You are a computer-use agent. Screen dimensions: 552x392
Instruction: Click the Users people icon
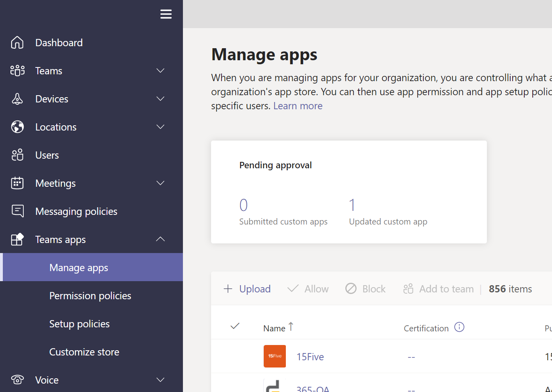point(17,155)
